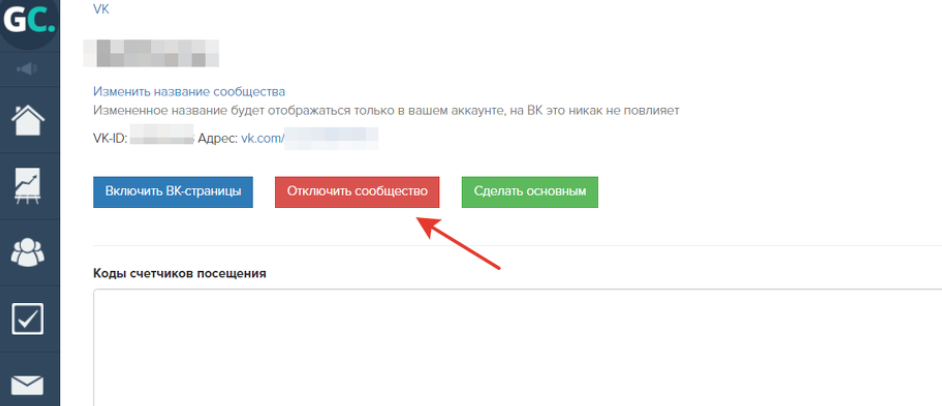Click 'Сделать основным' green button
This screenshot has height=406, width=942.
529,192
